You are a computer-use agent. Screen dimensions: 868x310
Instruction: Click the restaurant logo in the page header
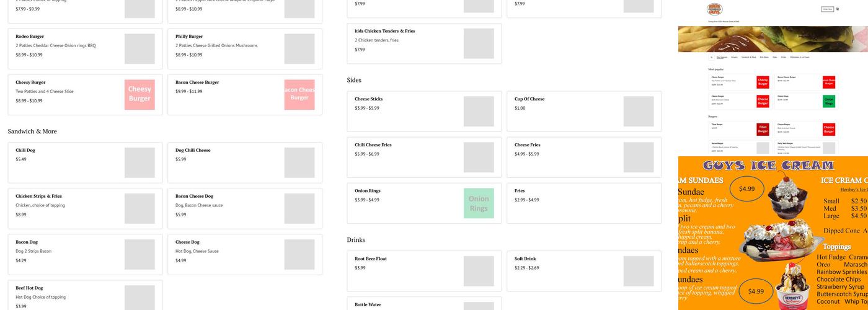pos(715,9)
